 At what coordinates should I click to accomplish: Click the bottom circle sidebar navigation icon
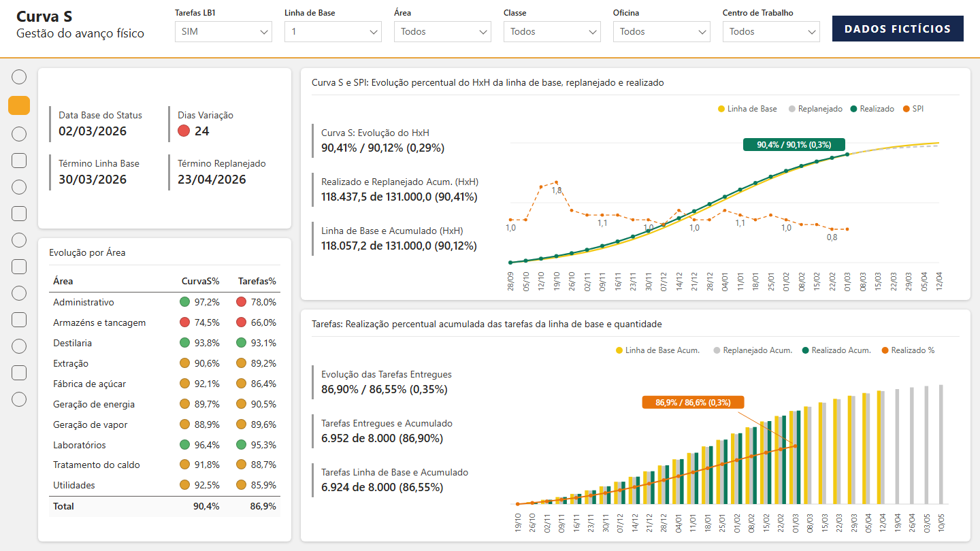click(x=19, y=399)
